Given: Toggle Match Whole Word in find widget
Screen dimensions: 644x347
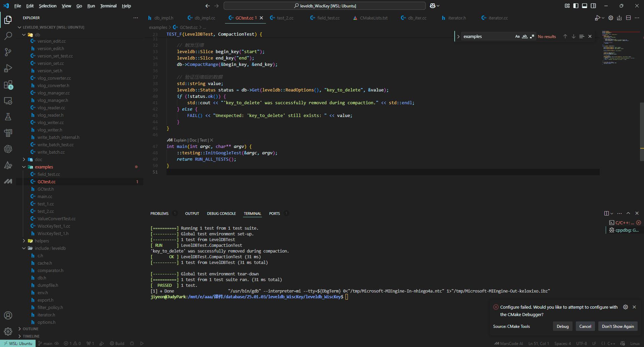Looking at the screenshot, I should (525, 36).
